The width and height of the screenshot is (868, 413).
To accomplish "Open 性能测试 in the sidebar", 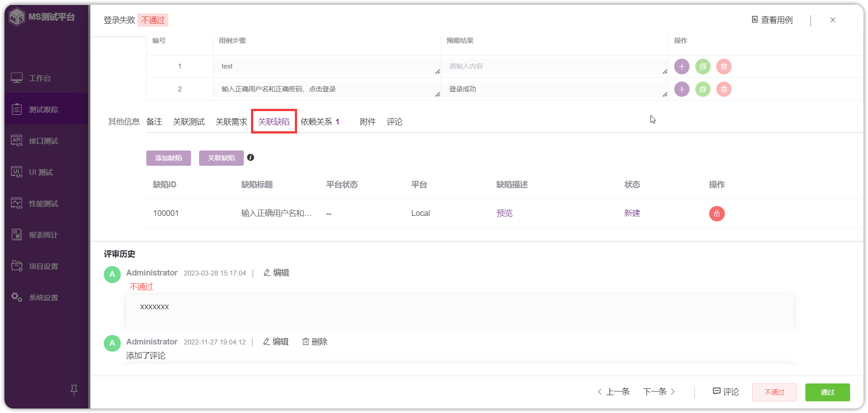I will (x=47, y=203).
